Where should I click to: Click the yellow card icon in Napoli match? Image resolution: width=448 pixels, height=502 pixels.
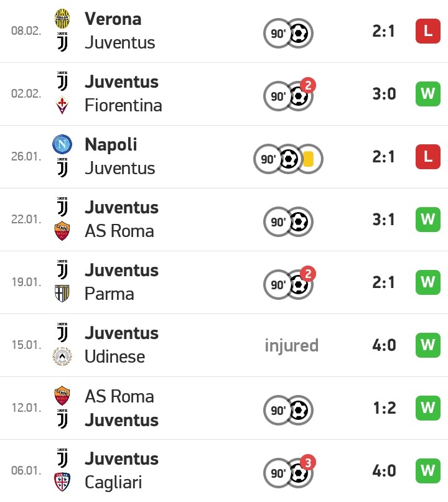pyautogui.click(x=308, y=159)
